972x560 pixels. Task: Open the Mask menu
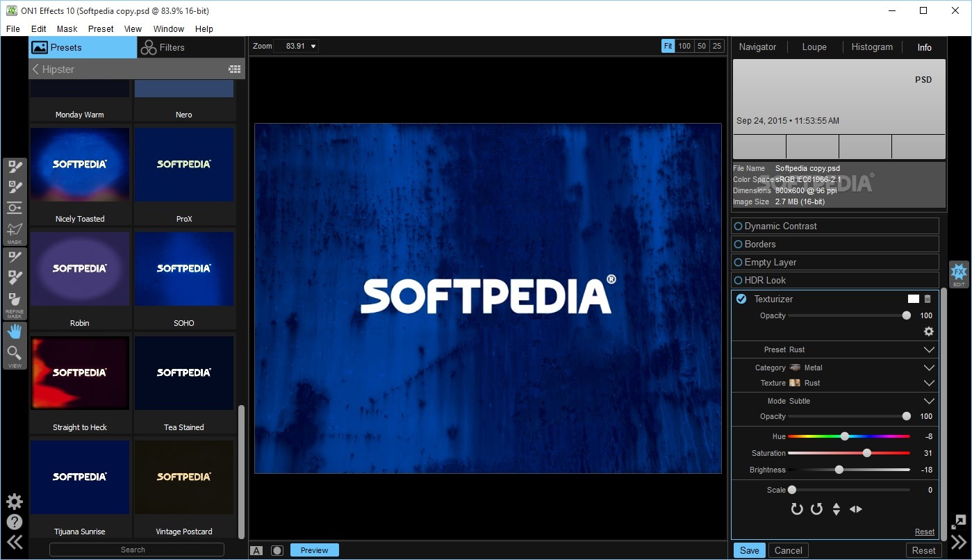point(67,29)
